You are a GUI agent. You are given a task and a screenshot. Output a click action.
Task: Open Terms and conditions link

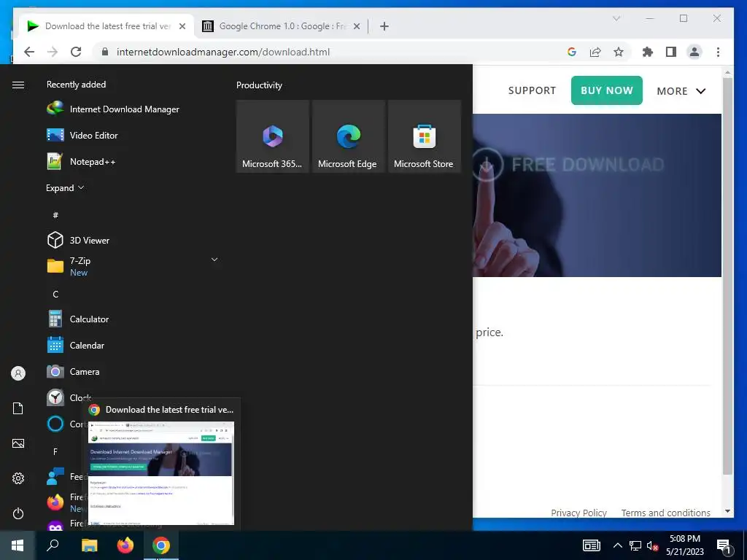(x=665, y=513)
